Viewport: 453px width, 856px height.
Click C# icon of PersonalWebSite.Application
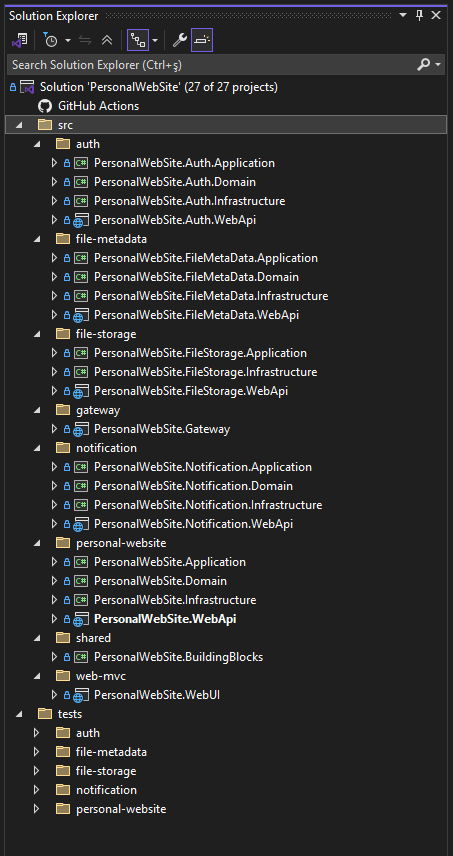coord(81,562)
